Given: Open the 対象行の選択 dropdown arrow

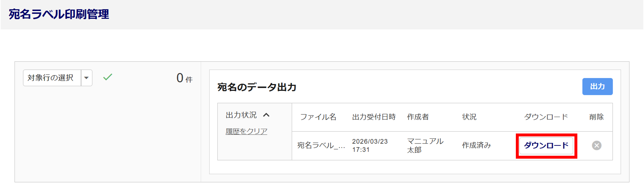Looking at the screenshot, I should click(x=86, y=78).
